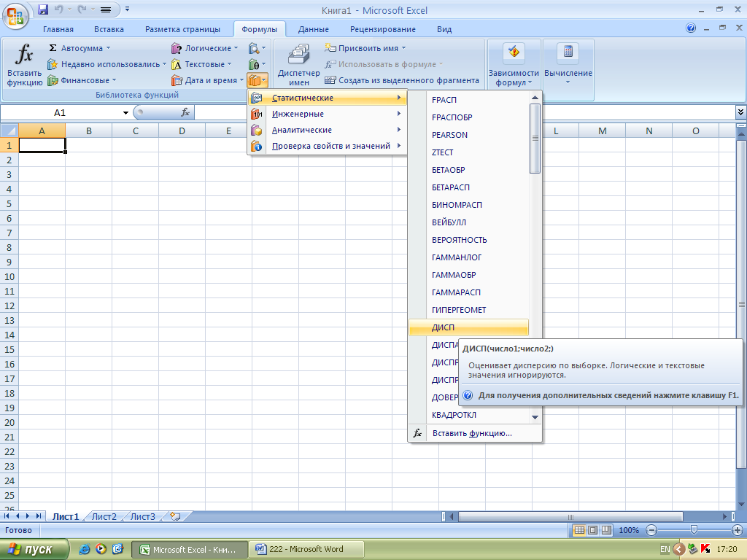
Task: Open Recently Used (Недавно использовались) functions
Action: pos(107,64)
